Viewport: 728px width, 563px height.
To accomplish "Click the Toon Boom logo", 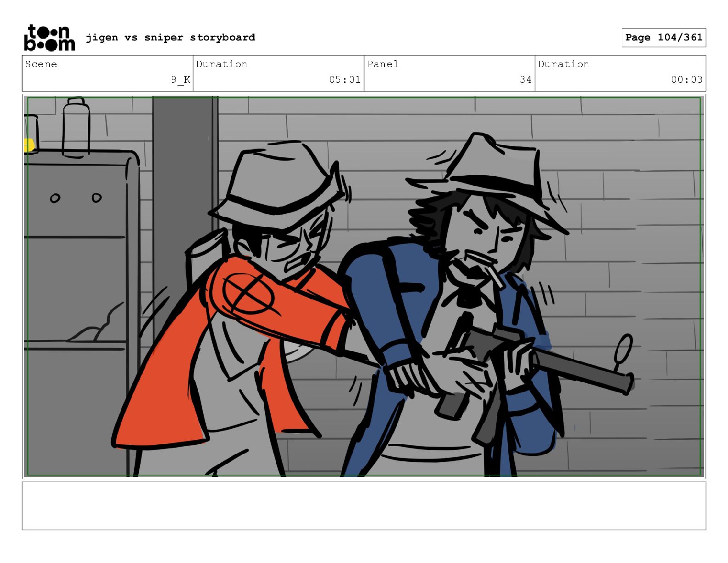I will [x=49, y=38].
